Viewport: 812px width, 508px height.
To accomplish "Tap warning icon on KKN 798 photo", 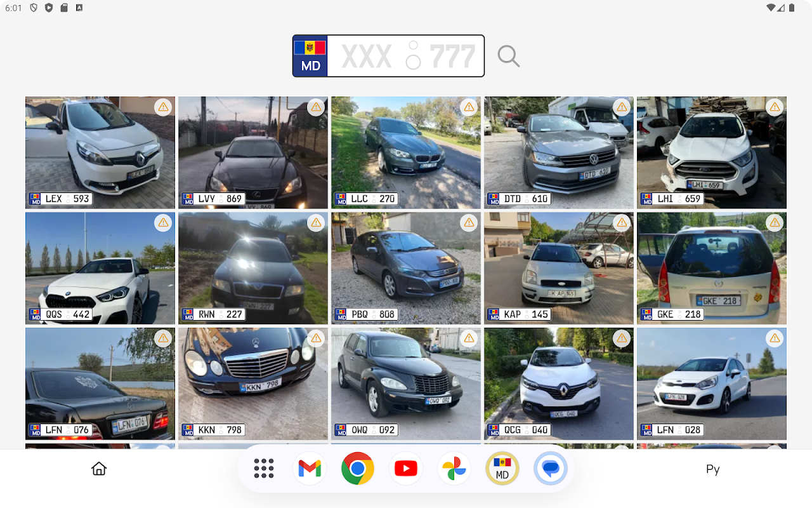I will coord(317,338).
